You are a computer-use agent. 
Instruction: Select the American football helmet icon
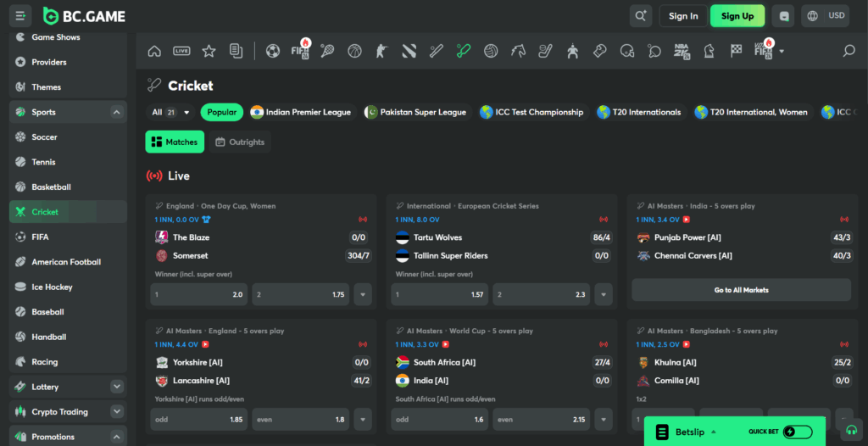pyautogui.click(x=627, y=51)
